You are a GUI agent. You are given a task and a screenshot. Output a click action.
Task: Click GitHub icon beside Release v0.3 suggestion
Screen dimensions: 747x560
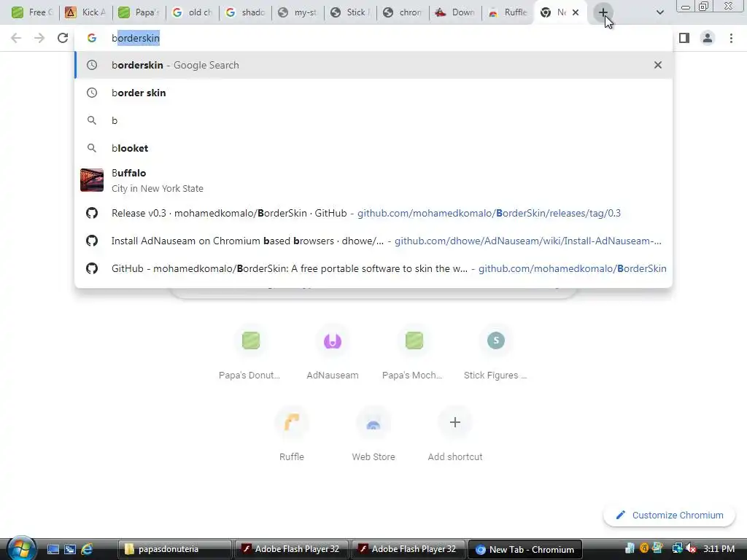tap(92, 213)
